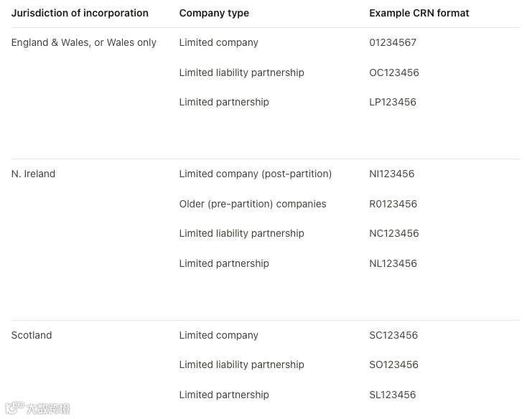Click the 'Example CRN format' header
This screenshot has width=532, height=419.
(419, 13)
